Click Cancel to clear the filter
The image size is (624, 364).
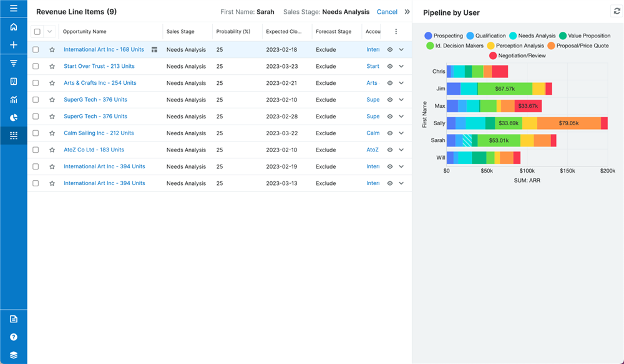pos(387,12)
